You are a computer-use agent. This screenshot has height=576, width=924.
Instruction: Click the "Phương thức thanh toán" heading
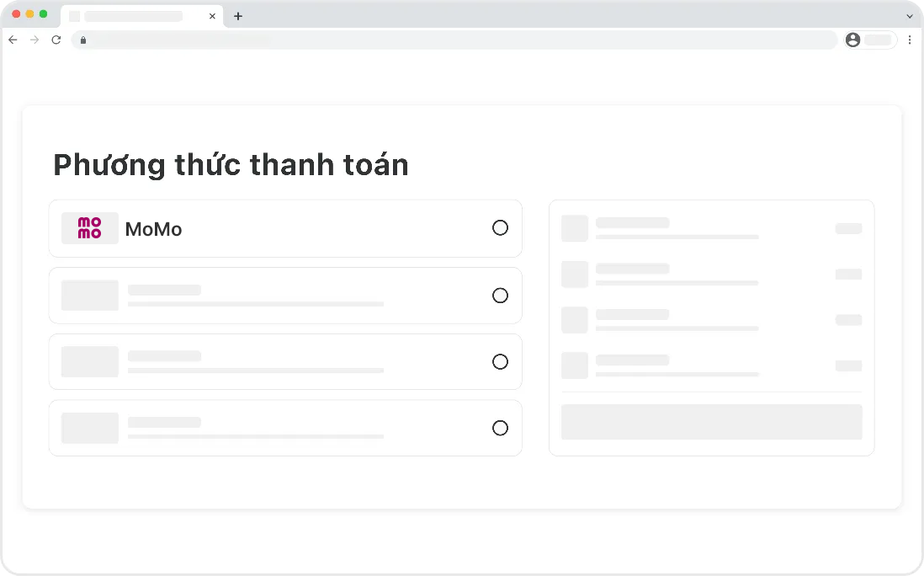click(231, 165)
